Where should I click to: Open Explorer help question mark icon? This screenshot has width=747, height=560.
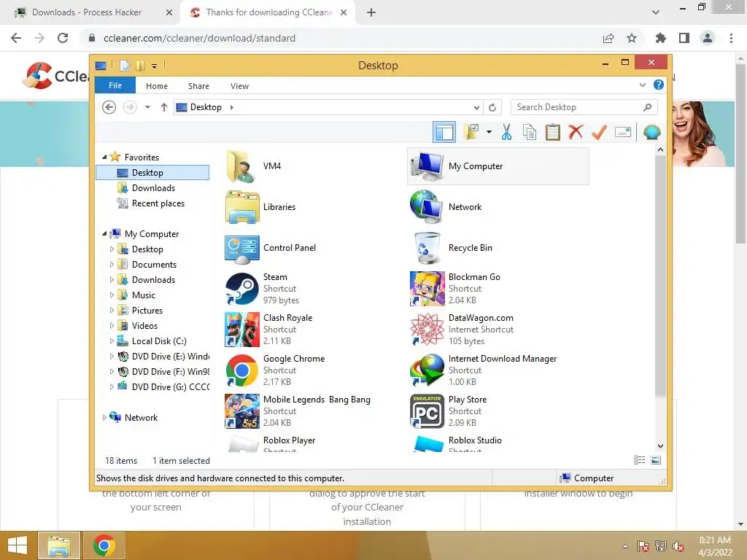(659, 85)
